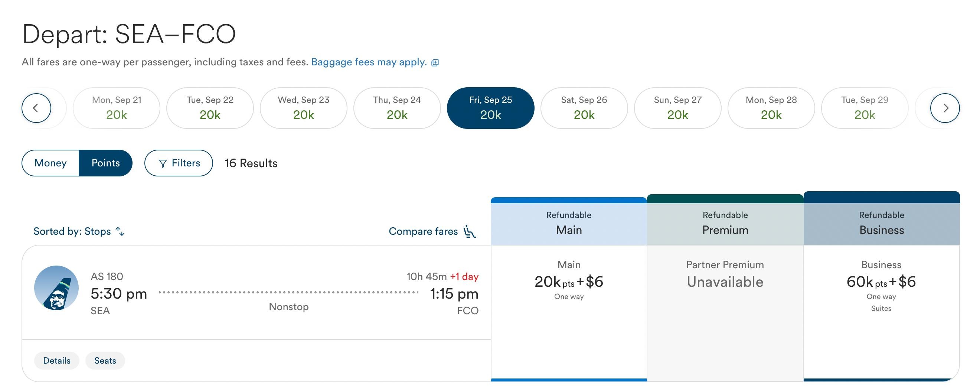Click the seat icon next to Compare fares

click(470, 231)
